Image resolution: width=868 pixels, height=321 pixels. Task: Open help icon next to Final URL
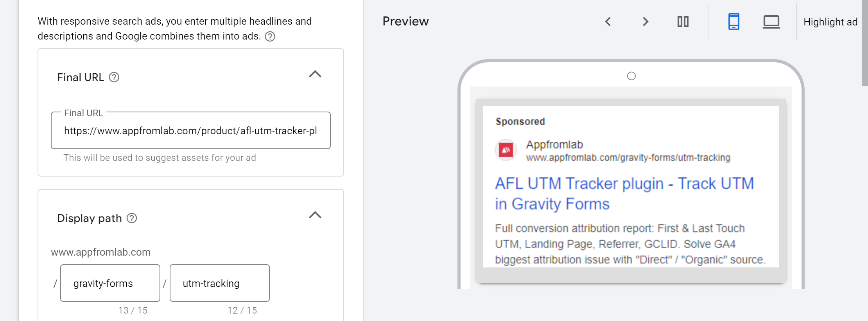[x=114, y=78]
